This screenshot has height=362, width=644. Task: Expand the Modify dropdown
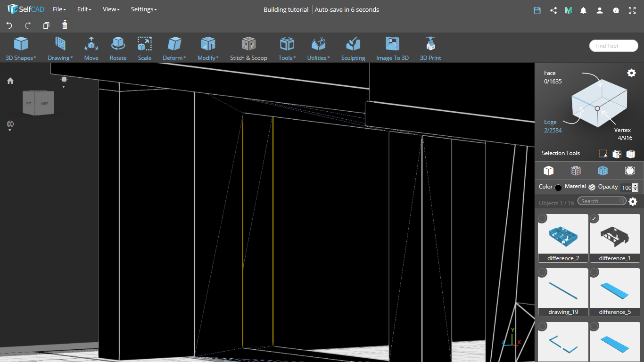(208, 49)
